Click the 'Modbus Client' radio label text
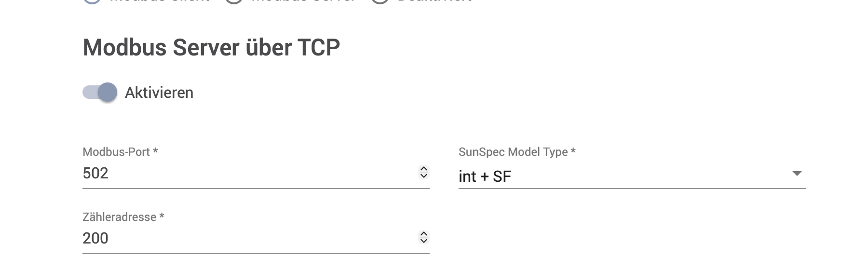 click(x=159, y=1)
